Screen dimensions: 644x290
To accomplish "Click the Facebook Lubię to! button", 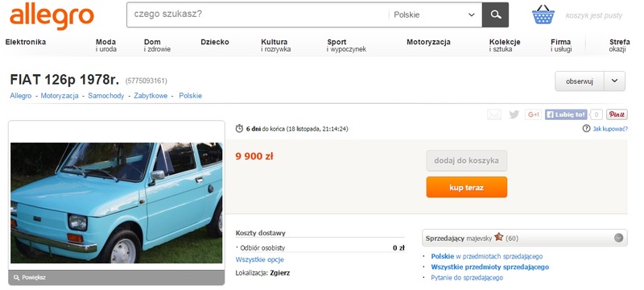I will 566,114.
